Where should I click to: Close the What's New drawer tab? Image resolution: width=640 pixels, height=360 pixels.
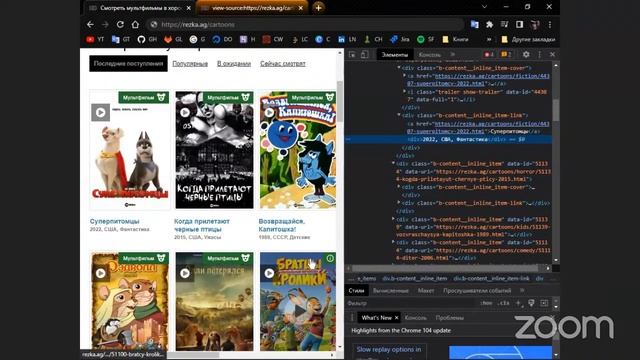point(396,318)
